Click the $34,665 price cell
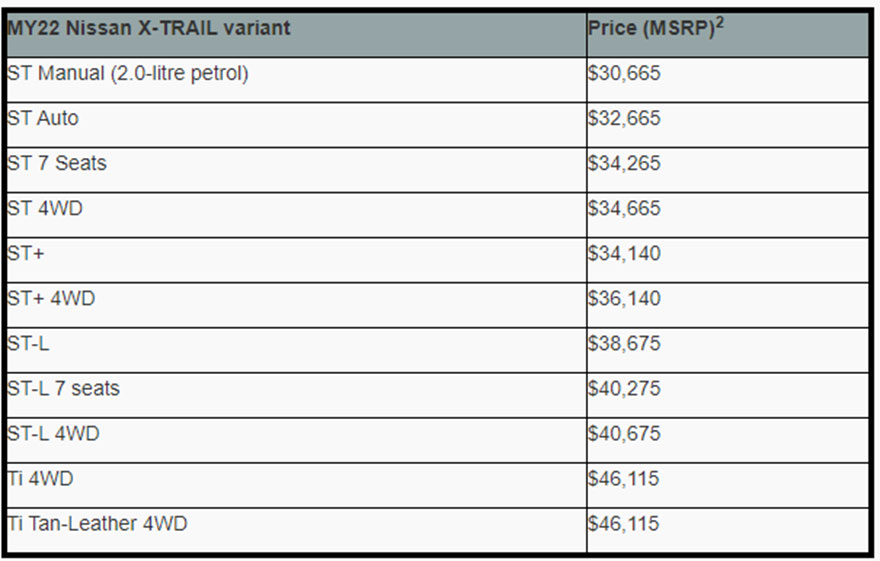The height and width of the screenshot is (561, 880). 625,209
